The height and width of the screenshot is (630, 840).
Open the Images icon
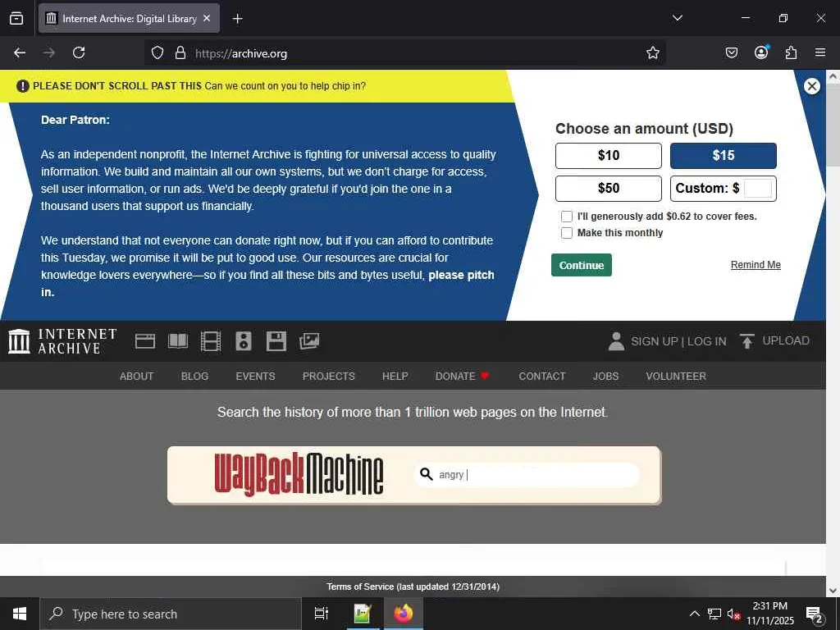click(x=309, y=341)
